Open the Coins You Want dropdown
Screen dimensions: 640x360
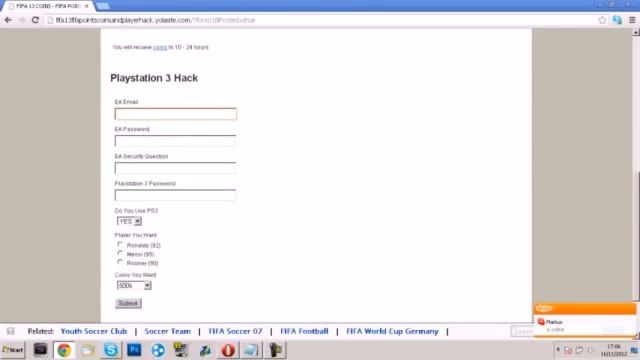[134, 285]
